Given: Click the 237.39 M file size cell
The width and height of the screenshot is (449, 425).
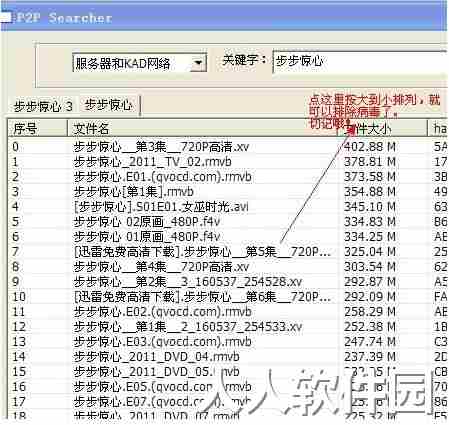Looking at the screenshot, I should pos(370,357).
